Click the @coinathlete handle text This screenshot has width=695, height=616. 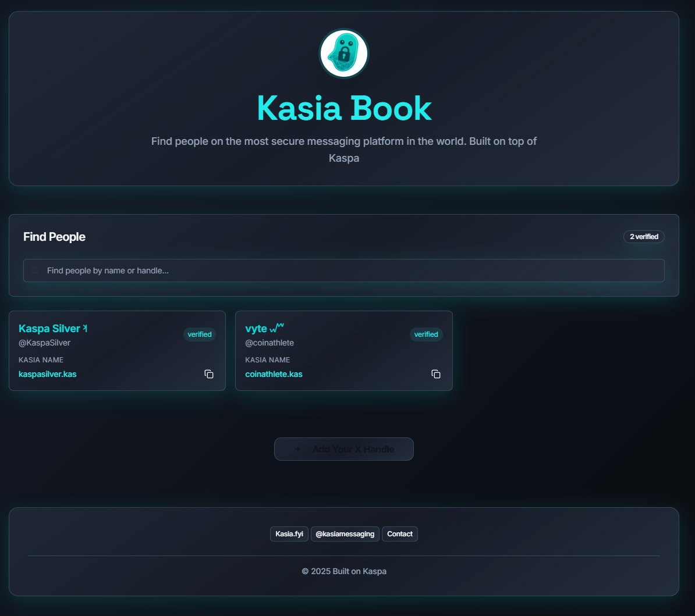pyautogui.click(x=270, y=343)
